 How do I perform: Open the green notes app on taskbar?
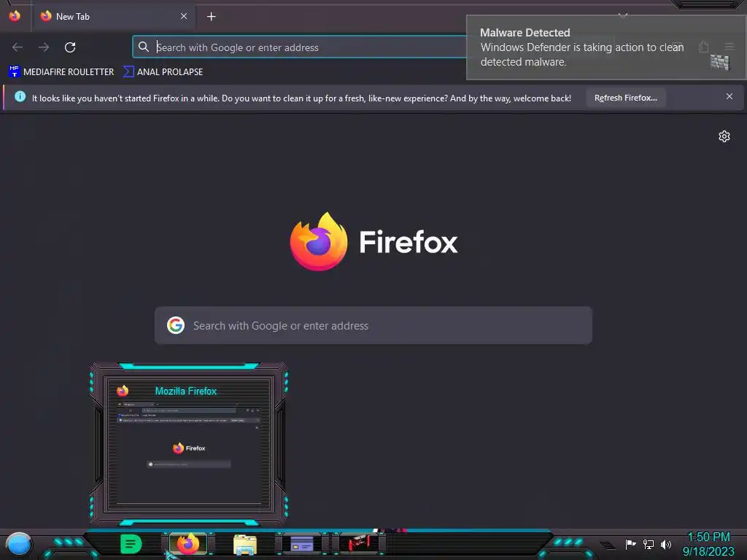(x=131, y=544)
